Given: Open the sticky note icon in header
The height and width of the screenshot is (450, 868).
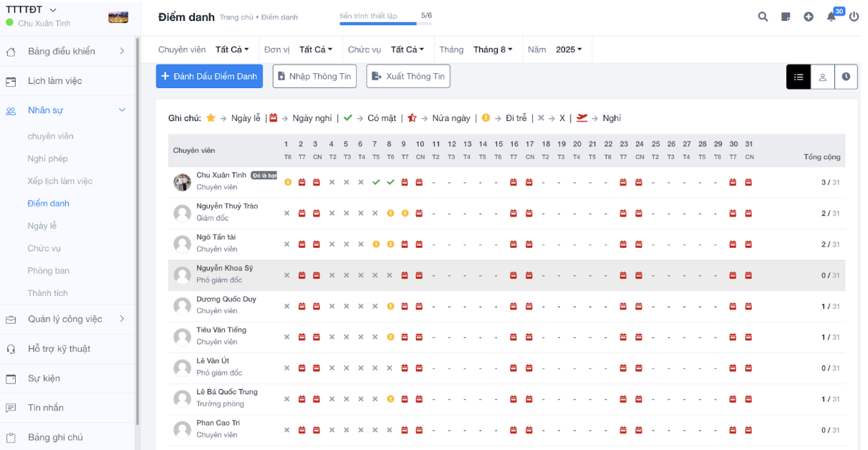Looking at the screenshot, I should click(x=786, y=16).
